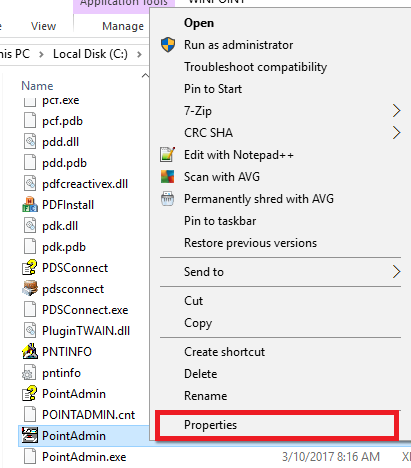Sort files by the Name column header
Viewport: 411px width, 468px height.
[x=37, y=86]
